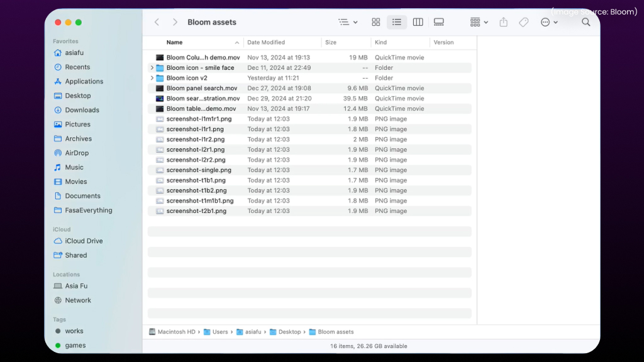
Task: Sort by the Kind column header
Action: pos(380,42)
